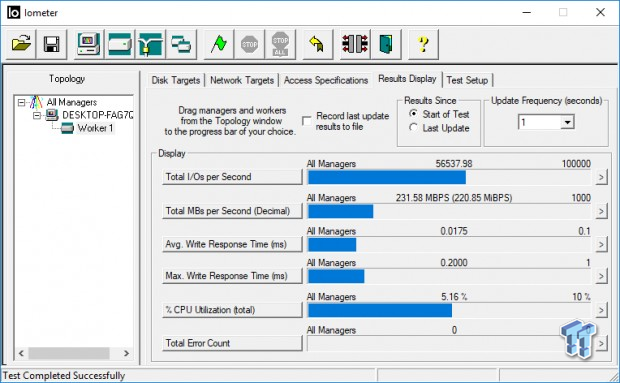Open the Test Setup tab
The height and width of the screenshot is (383, 620).
click(467, 80)
